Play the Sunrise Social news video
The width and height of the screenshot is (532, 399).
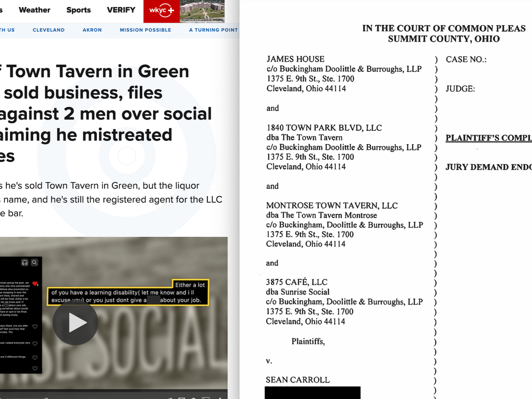coord(75,323)
